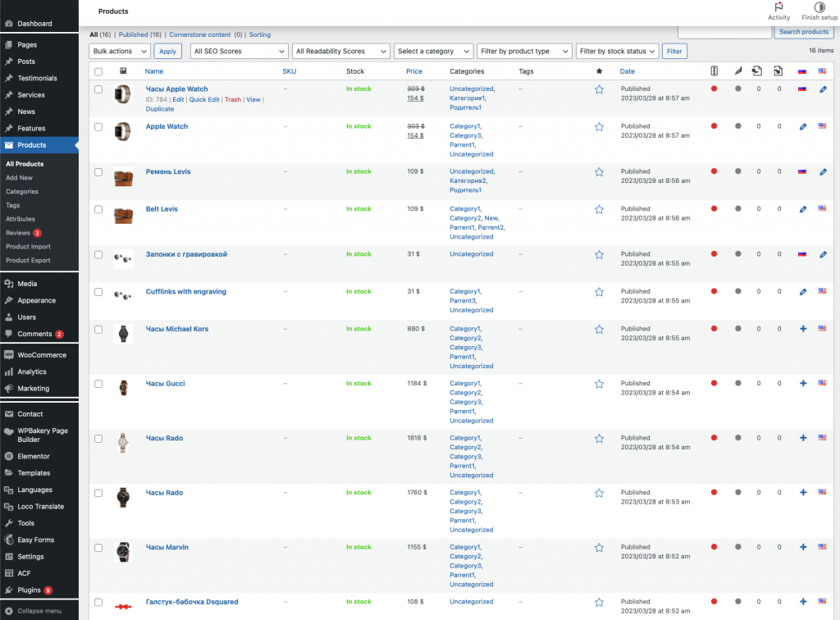Click pencil icon in Cufflinks with engraving row

tap(802, 292)
